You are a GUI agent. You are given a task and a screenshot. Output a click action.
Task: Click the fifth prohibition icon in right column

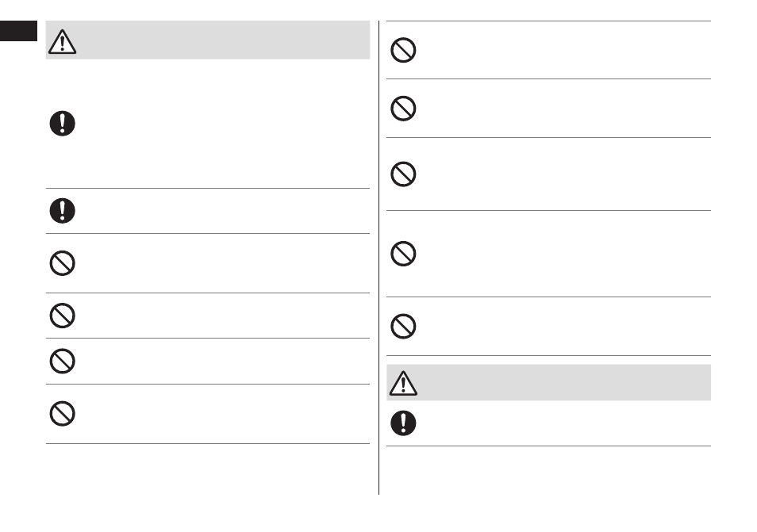pyautogui.click(x=403, y=327)
